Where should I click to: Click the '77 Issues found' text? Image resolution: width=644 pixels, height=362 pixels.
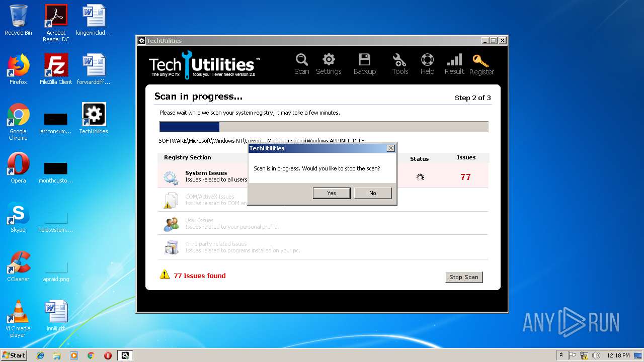coord(200,276)
